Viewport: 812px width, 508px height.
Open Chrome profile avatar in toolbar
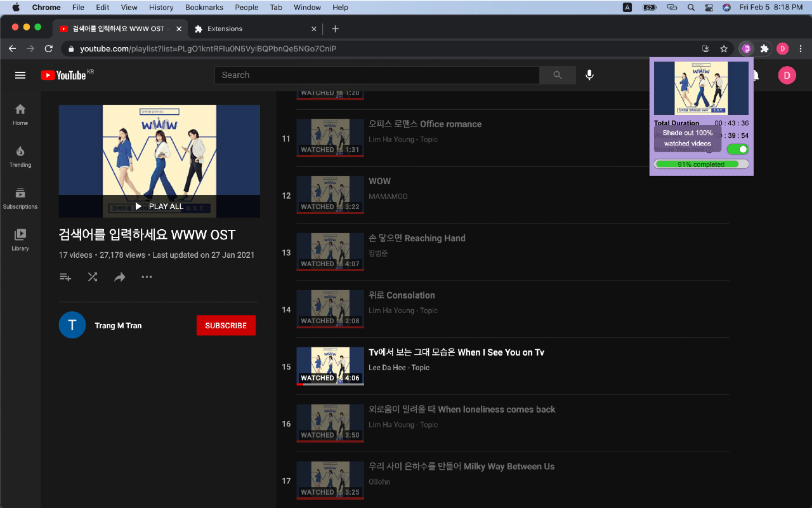click(782, 48)
